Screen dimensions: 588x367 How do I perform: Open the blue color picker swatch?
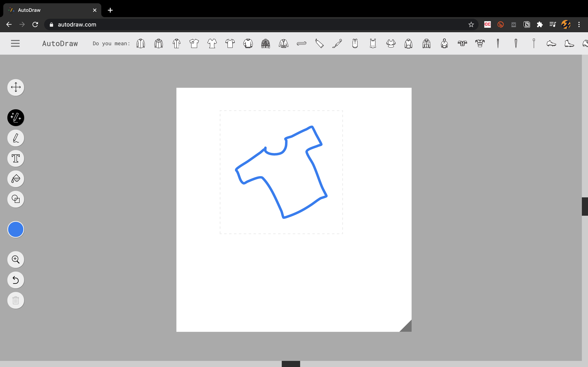pyautogui.click(x=16, y=229)
